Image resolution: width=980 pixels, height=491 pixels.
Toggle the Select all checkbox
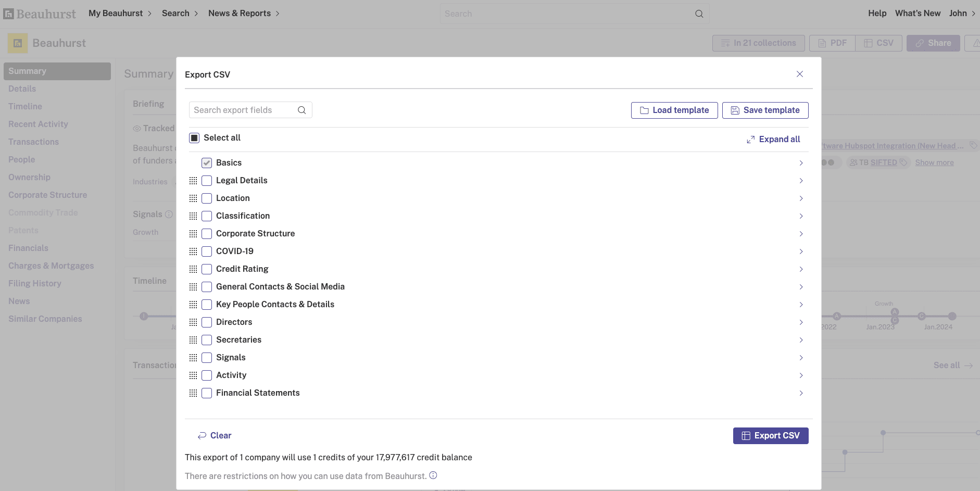[x=194, y=138]
